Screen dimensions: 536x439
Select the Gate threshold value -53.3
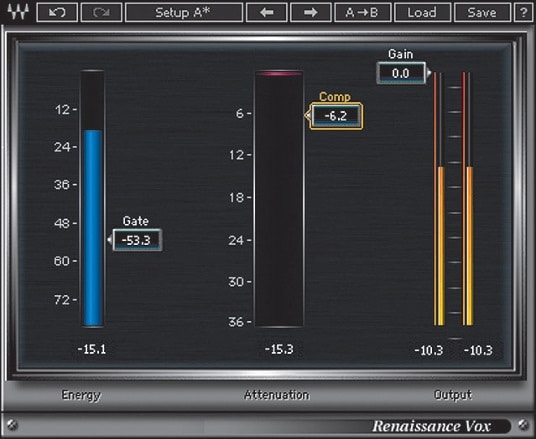tap(137, 240)
